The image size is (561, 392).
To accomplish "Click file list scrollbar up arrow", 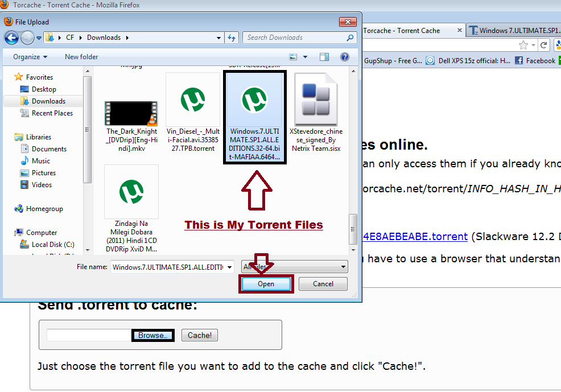I will (353, 71).
